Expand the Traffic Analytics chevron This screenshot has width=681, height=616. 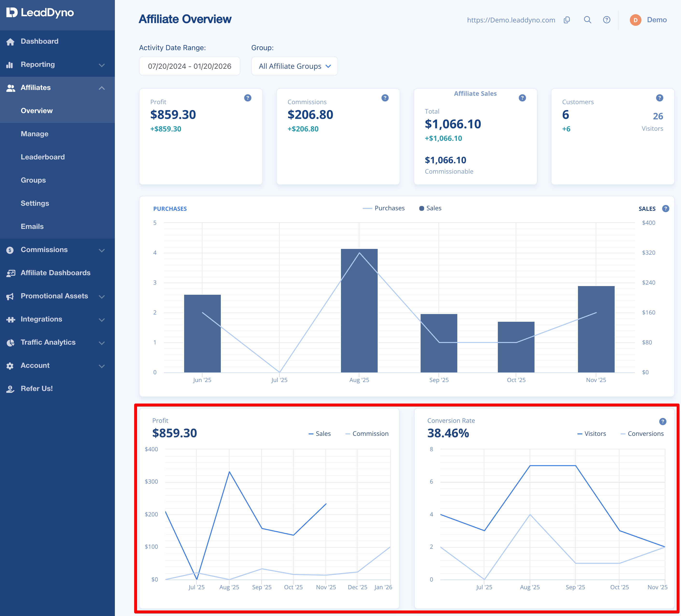pyautogui.click(x=102, y=342)
